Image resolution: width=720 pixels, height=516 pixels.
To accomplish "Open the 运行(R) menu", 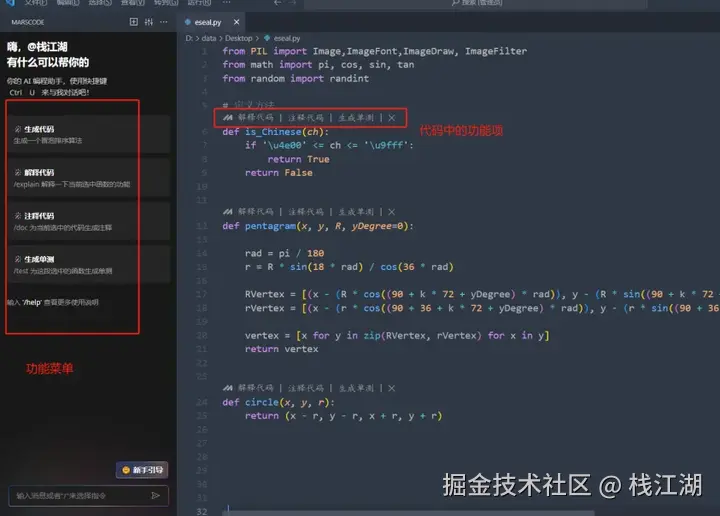I will click(199, 2).
